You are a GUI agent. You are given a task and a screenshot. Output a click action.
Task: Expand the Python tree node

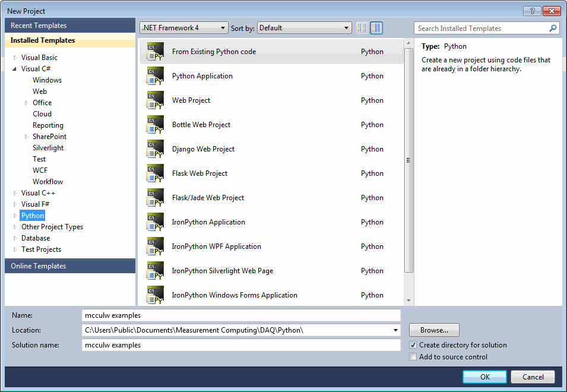pyautogui.click(x=15, y=216)
